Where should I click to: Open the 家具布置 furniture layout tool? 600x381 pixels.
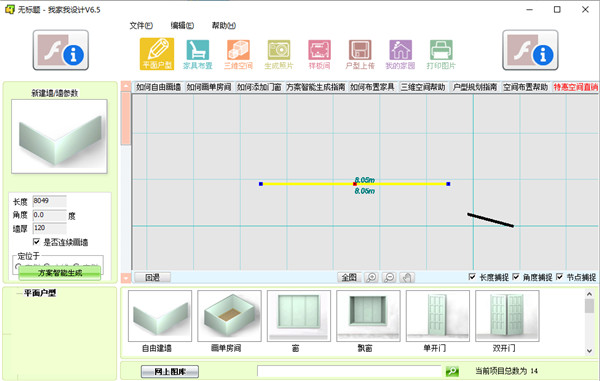tap(197, 55)
